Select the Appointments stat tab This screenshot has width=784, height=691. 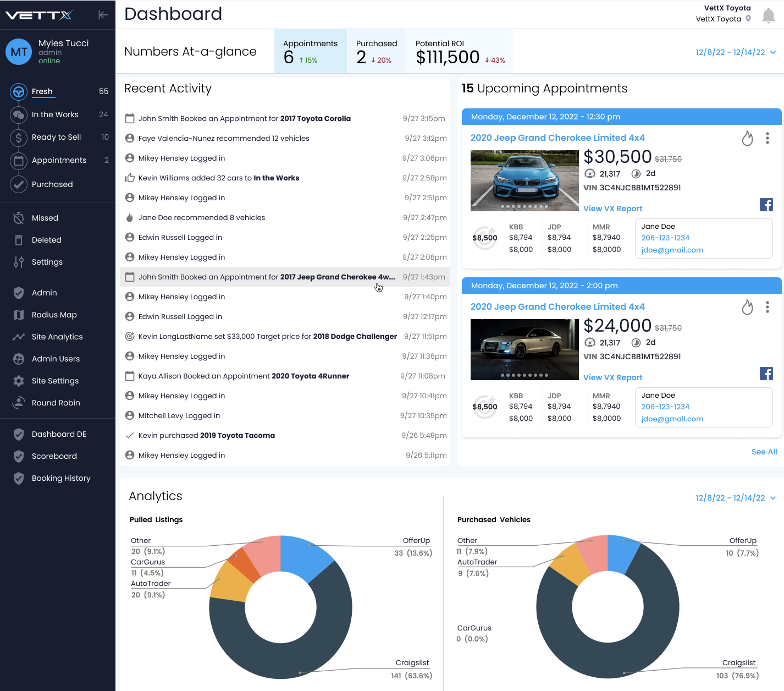[x=311, y=51]
